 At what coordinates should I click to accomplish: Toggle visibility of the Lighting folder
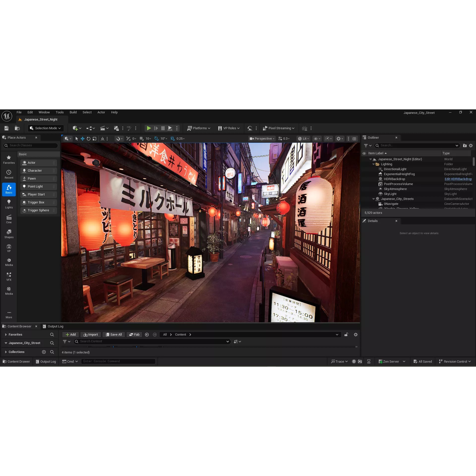pyautogui.click(x=365, y=164)
